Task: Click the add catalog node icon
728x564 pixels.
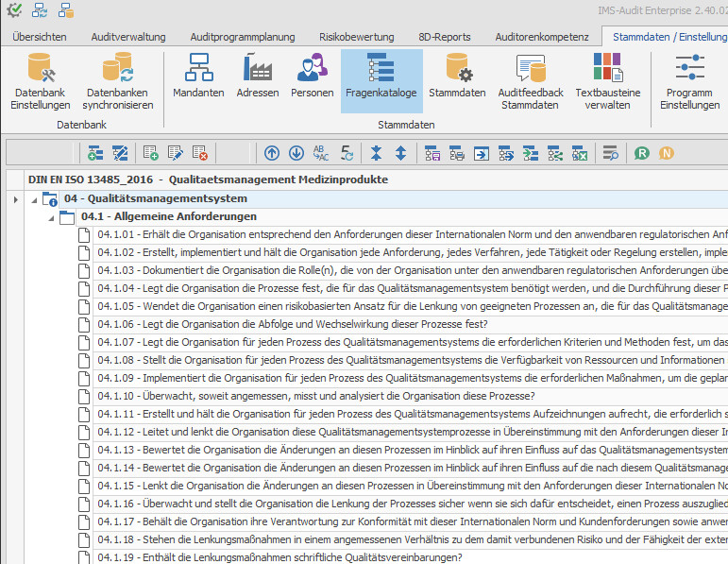Action: [x=95, y=153]
